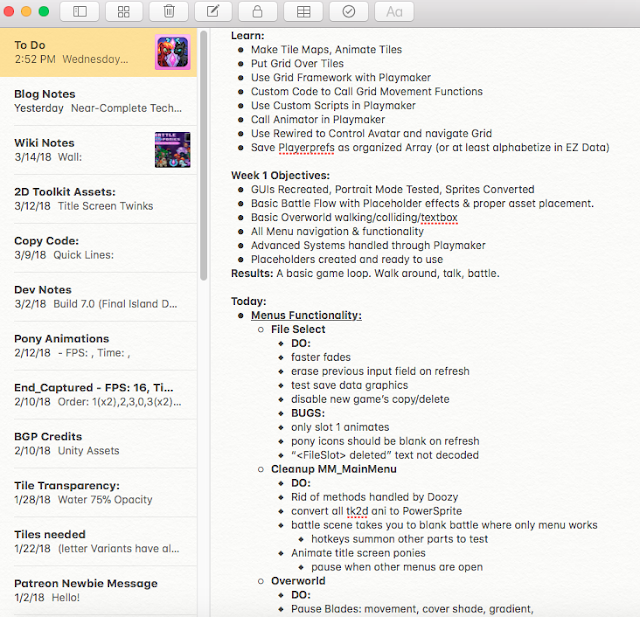Screen dimensions: 640x617
Task: Click 'Placeholders created and ready to use'
Action: (x=347, y=260)
